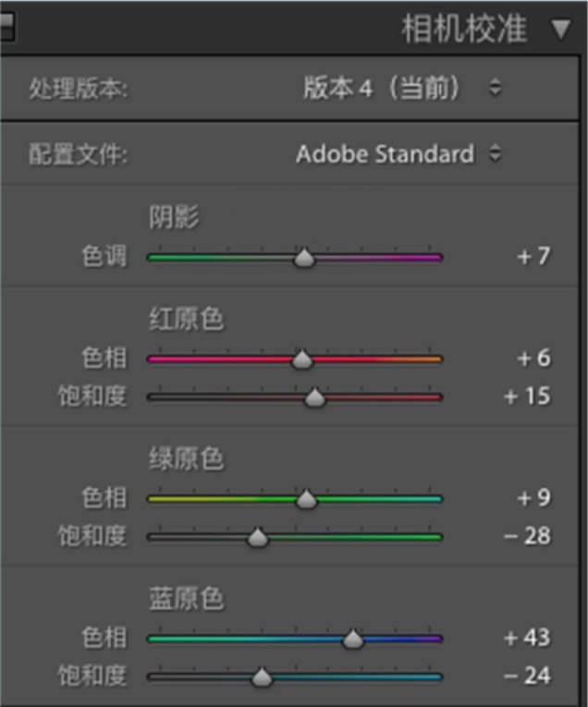Click the 红原色 饱和度 slider handle
The width and height of the screenshot is (588, 707).
point(315,398)
